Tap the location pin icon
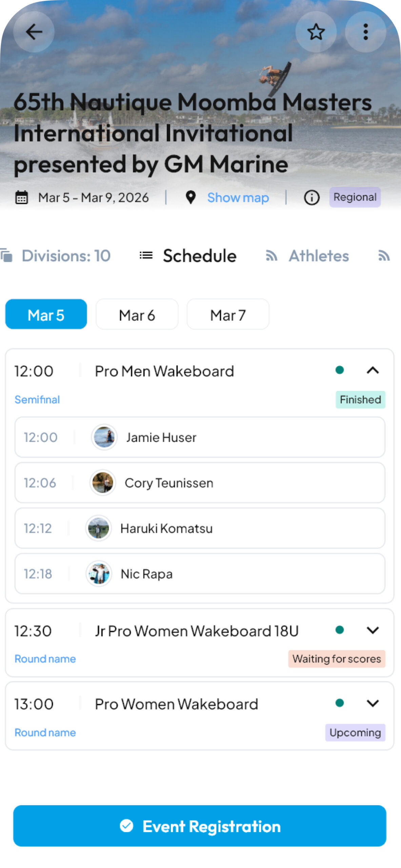 click(191, 197)
